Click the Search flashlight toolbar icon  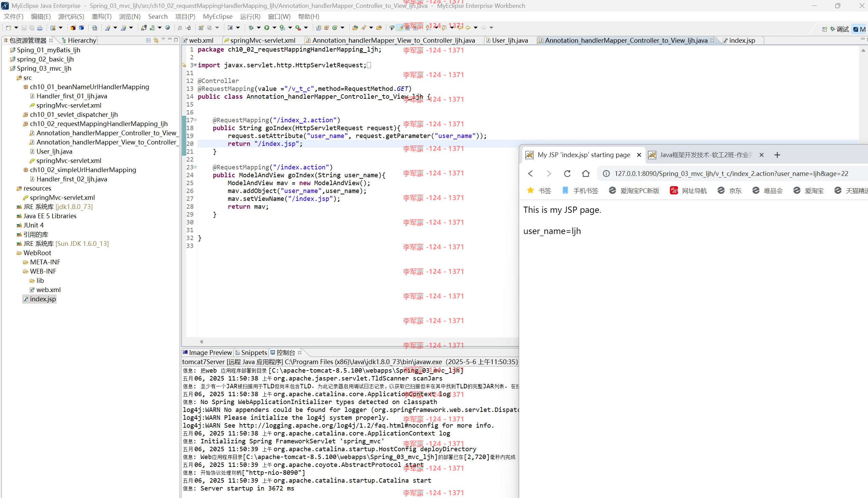363,28
